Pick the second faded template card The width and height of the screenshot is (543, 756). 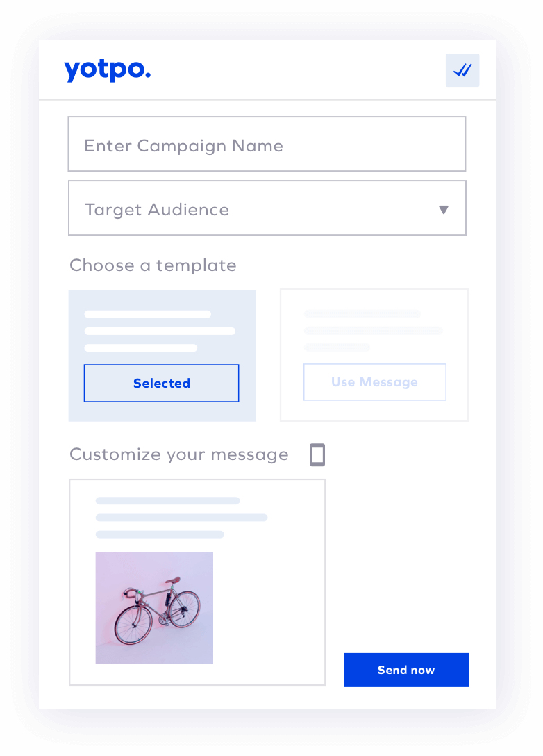point(374,355)
